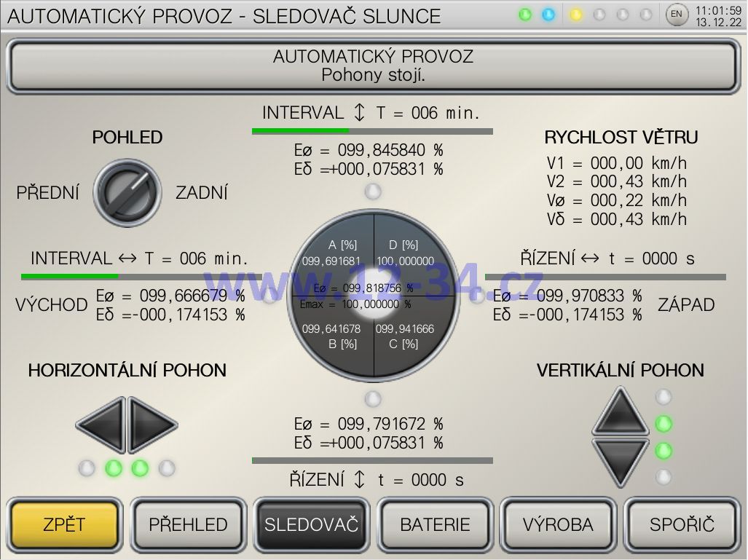Click the sensor indicator above the quadrant dial
Screen dimensions: 748x560
coord(373,192)
